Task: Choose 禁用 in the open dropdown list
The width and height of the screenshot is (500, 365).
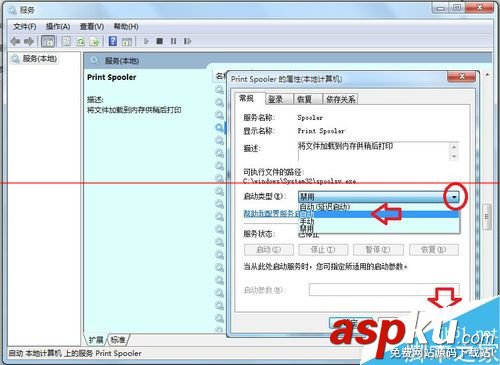Action: (379, 228)
